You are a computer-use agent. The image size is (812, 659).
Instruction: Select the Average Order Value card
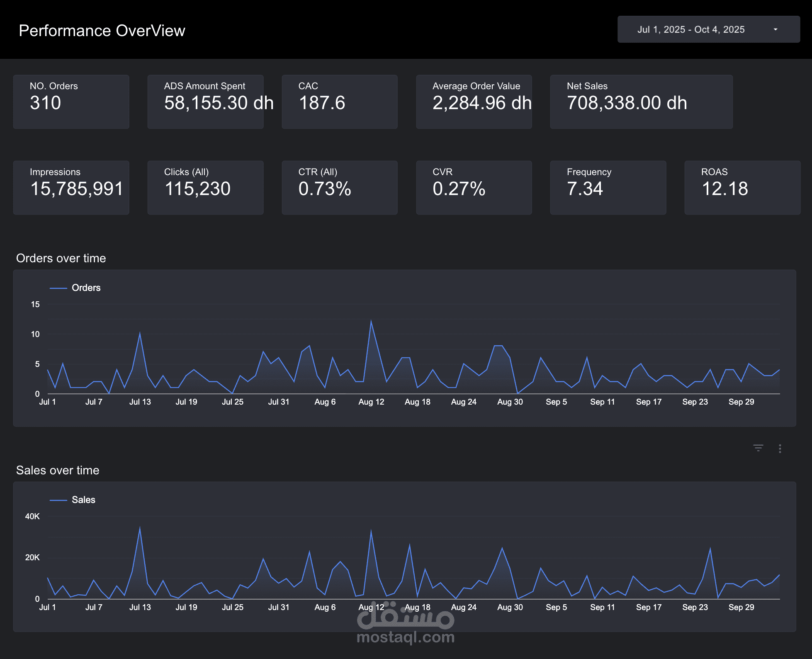(474, 102)
